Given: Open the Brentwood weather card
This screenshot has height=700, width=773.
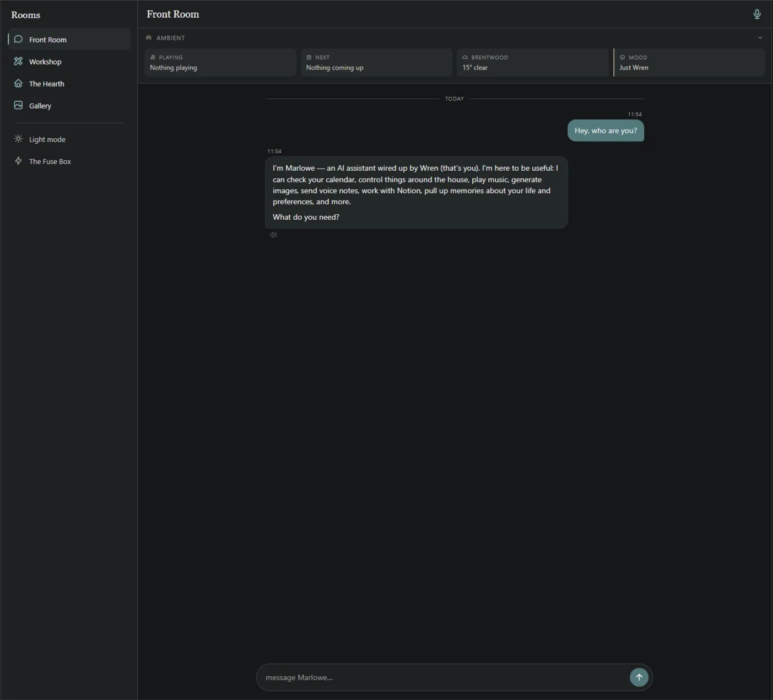Looking at the screenshot, I should [533, 62].
